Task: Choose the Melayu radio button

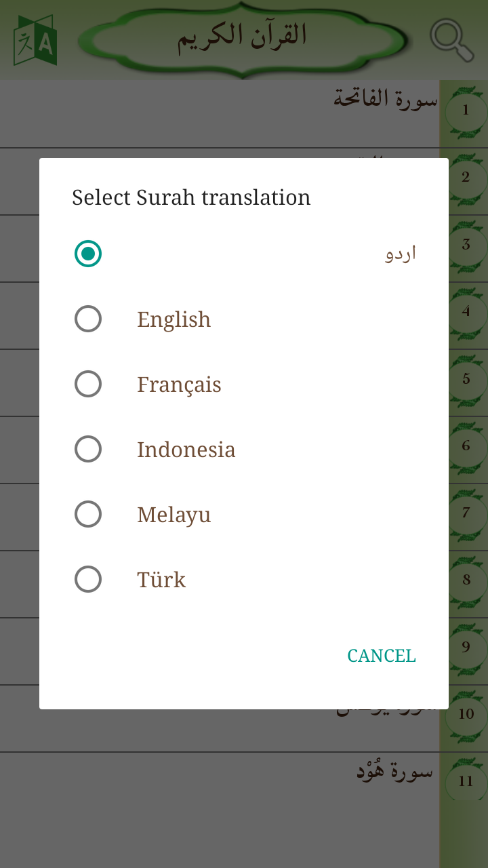Action: pos(88,514)
